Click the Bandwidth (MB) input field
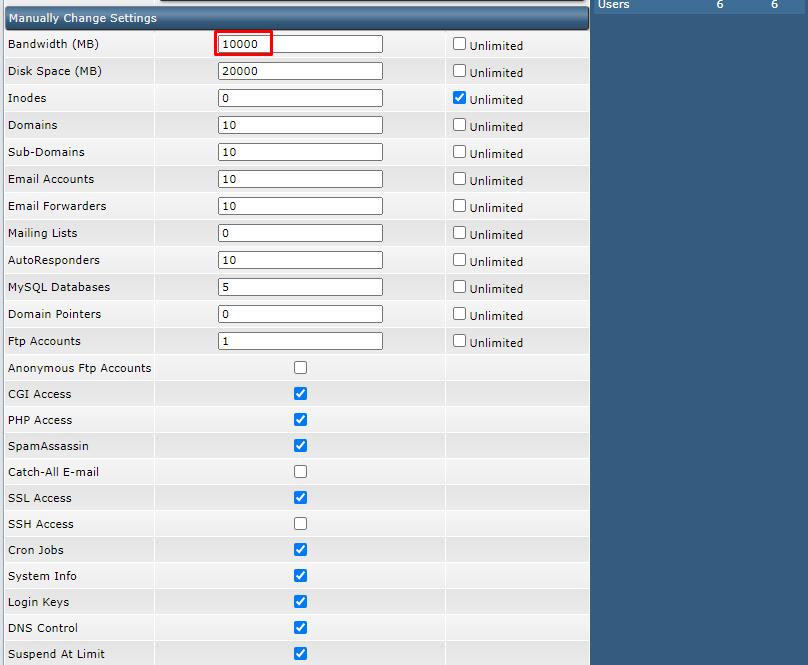 tap(300, 44)
